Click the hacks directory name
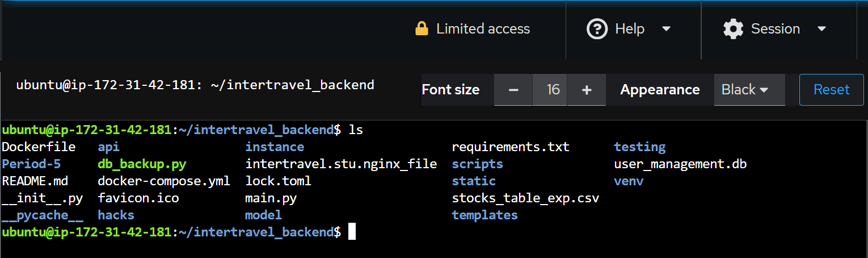Screen dimensions: 868x258 116,215
